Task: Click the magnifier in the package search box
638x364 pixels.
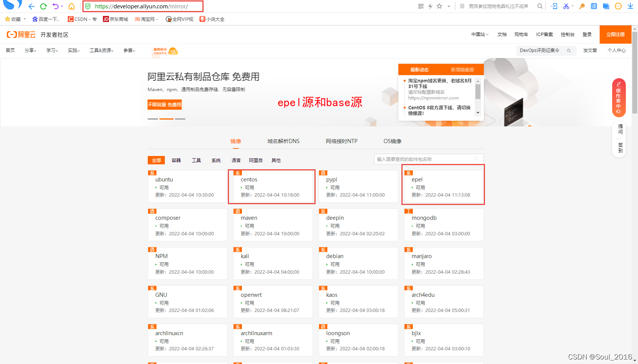Action: click(x=476, y=159)
